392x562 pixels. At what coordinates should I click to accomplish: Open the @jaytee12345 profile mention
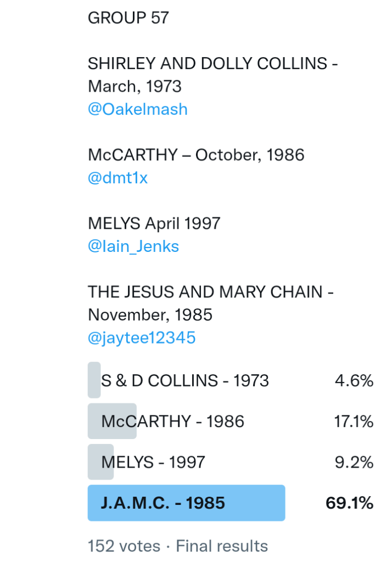tap(141, 338)
